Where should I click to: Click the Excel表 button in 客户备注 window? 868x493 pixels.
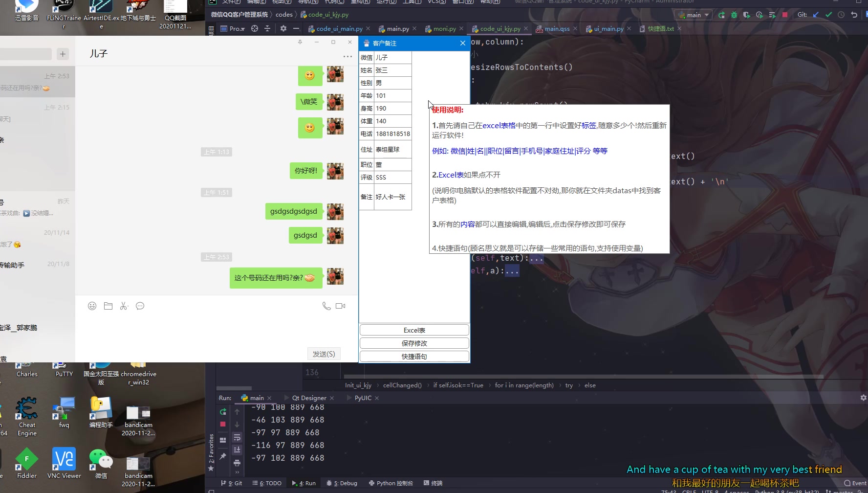click(414, 330)
